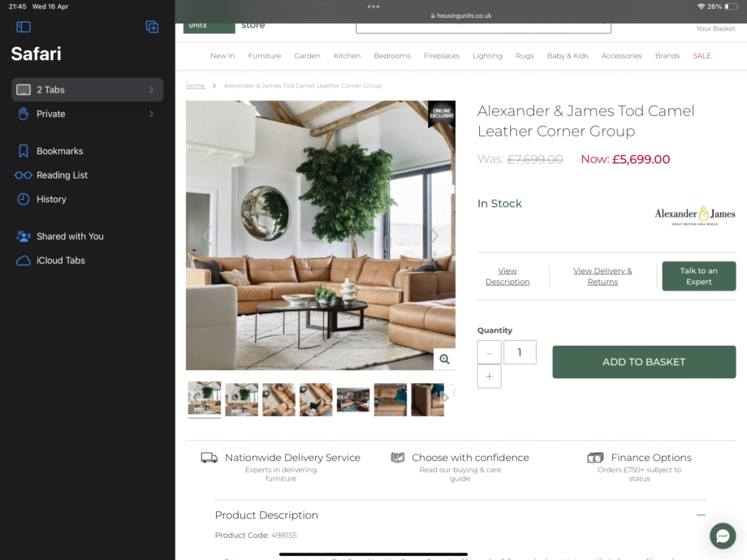Screen dimensions: 747x560
Task: Open Bookmarks in the sidebar
Action: [x=59, y=151]
